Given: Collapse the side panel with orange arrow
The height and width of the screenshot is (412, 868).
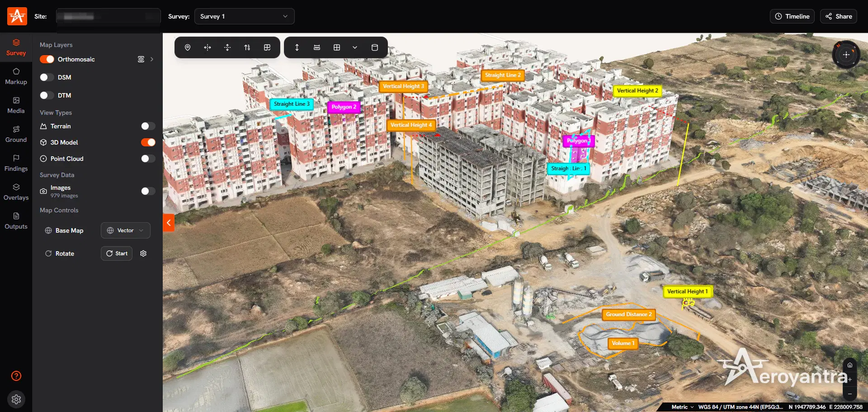Looking at the screenshot, I should [169, 223].
